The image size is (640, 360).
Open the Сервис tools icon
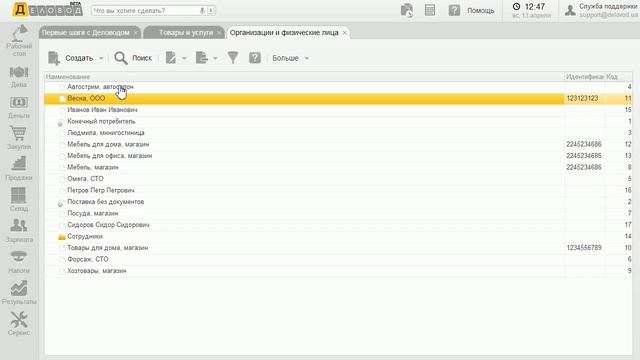tap(19, 320)
